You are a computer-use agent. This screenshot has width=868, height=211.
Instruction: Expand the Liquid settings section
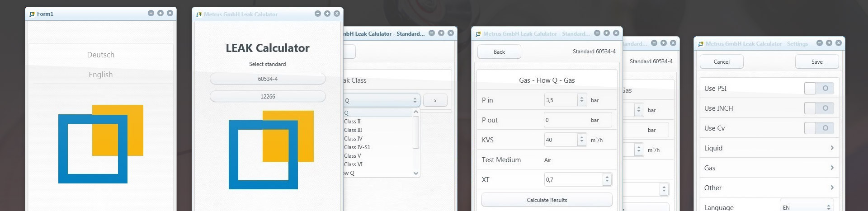point(769,148)
